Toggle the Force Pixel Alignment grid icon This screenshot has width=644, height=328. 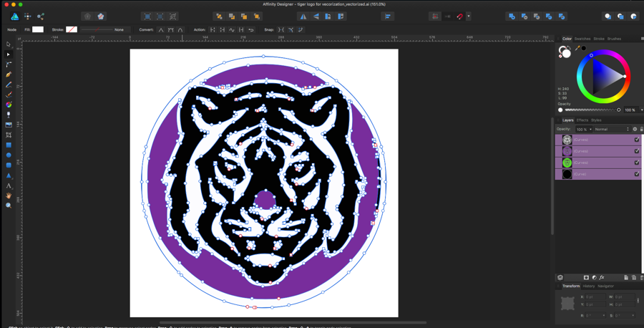coord(434,16)
